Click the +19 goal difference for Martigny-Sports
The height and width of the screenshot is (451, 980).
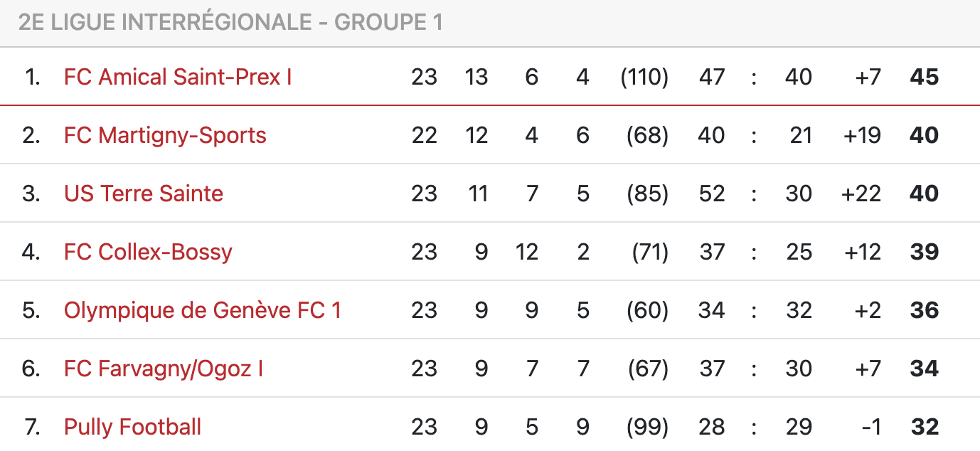862,135
